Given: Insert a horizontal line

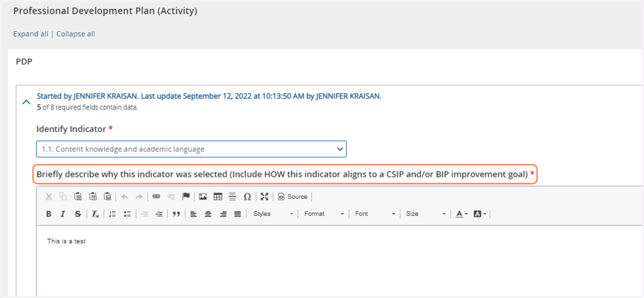Looking at the screenshot, I should click(x=232, y=197).
